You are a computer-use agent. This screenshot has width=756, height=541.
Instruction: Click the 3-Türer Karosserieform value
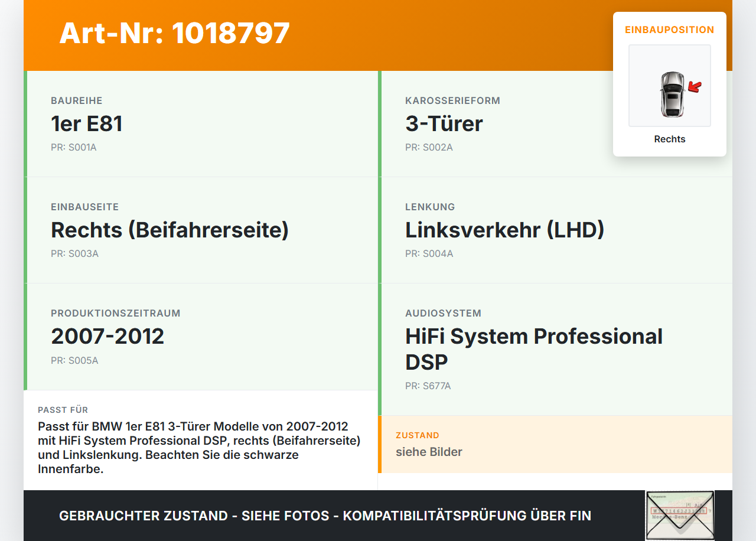tap(444, 123)
